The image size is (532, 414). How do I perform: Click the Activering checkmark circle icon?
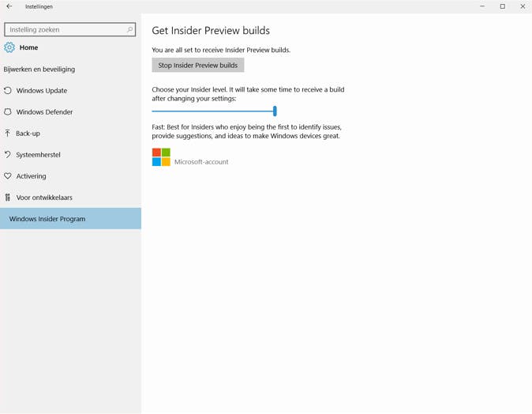pyautogui.click(x=8, y=176)
